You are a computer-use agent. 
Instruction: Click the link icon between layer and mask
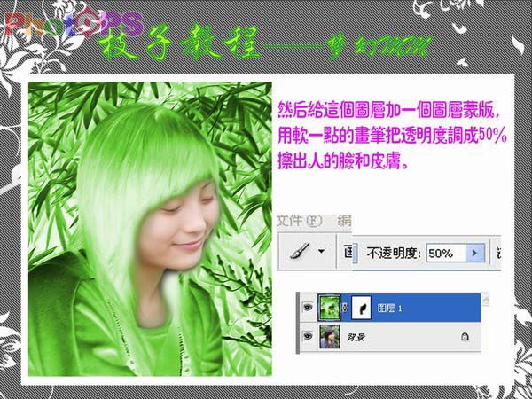tap(346, 308)
